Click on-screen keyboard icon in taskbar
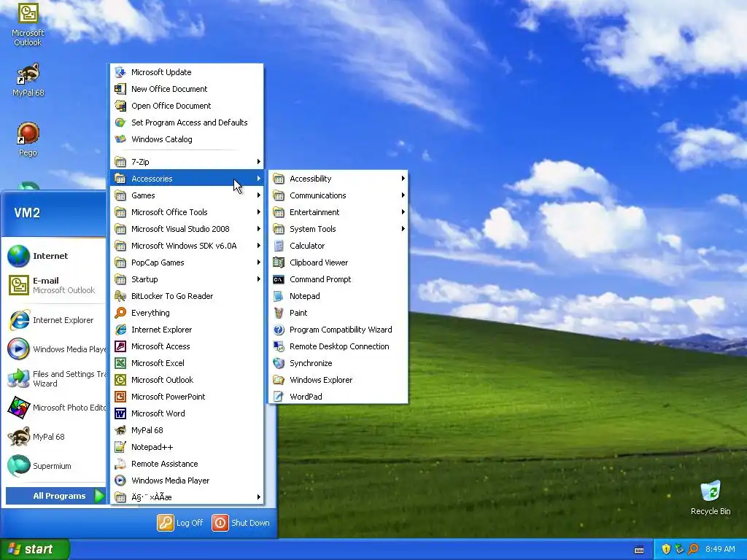The image size is (747, 560). pyautogui.click(x=639, y=550)
